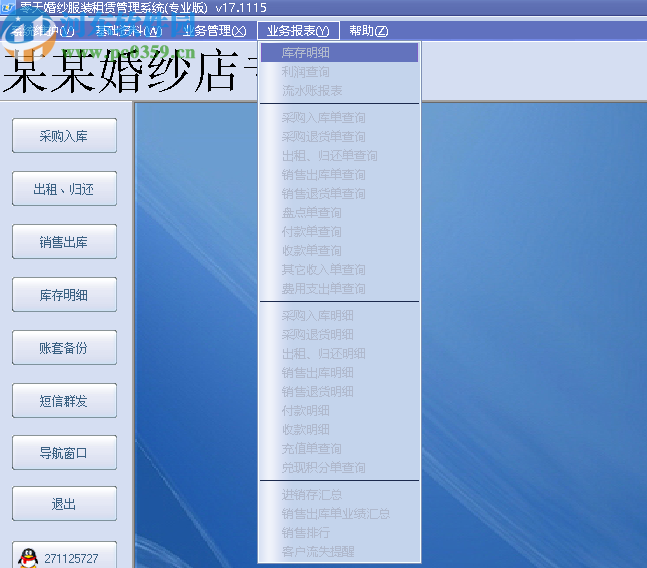The width and height of the screenshot is (647, 568).
Task: Close the 业务报表 menu
Action: click(298, 31)
